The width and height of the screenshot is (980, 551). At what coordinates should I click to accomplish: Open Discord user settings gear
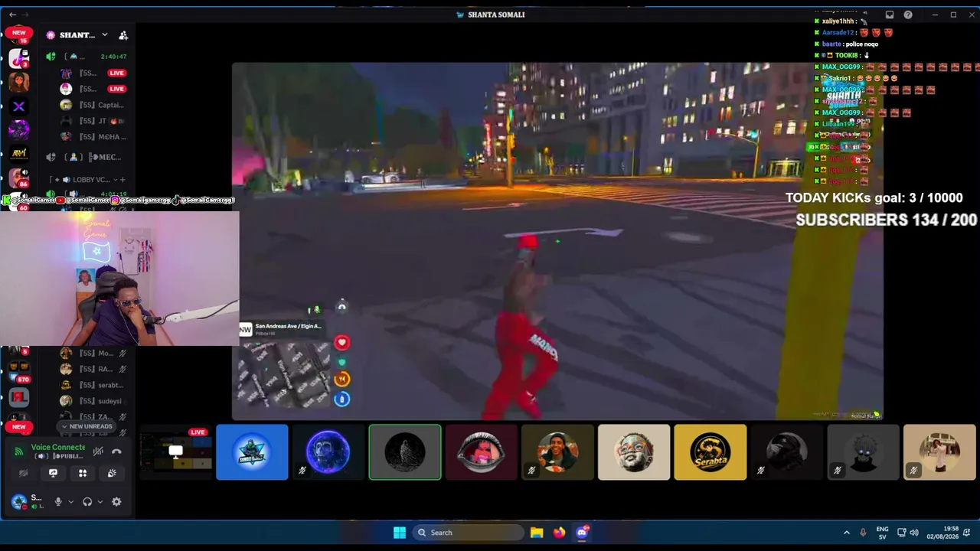pyautogui.click(x=116, y=502)
